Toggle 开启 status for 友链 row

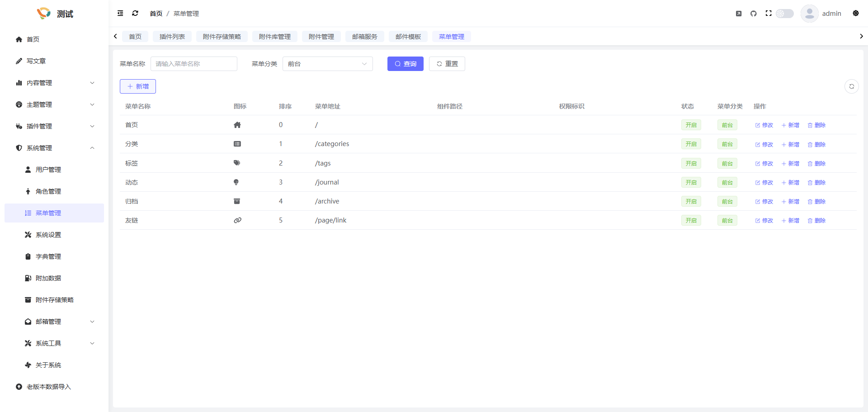tap(691, 220)
